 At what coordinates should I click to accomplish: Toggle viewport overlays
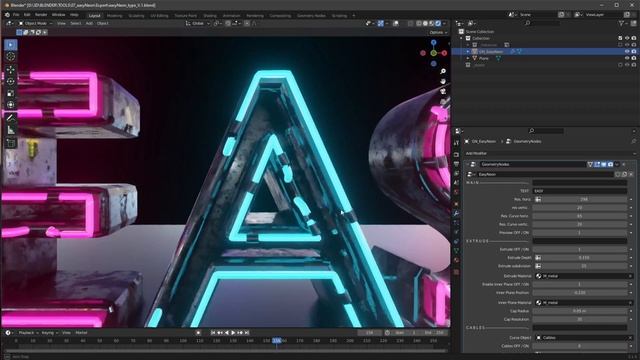(396, 24)
